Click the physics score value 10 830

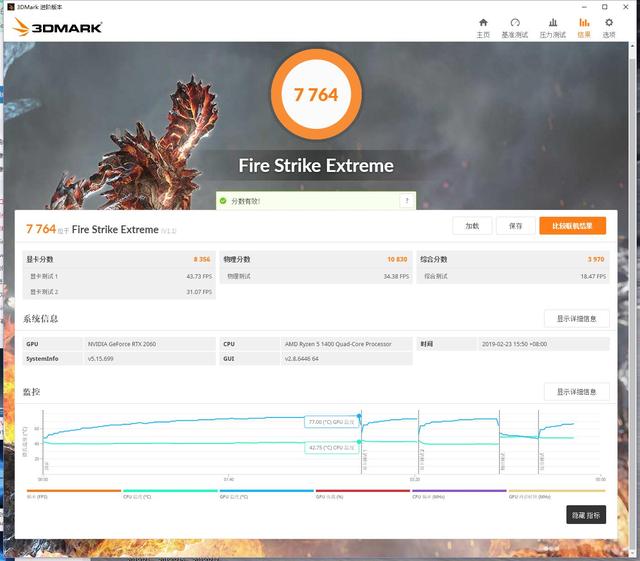397,259
